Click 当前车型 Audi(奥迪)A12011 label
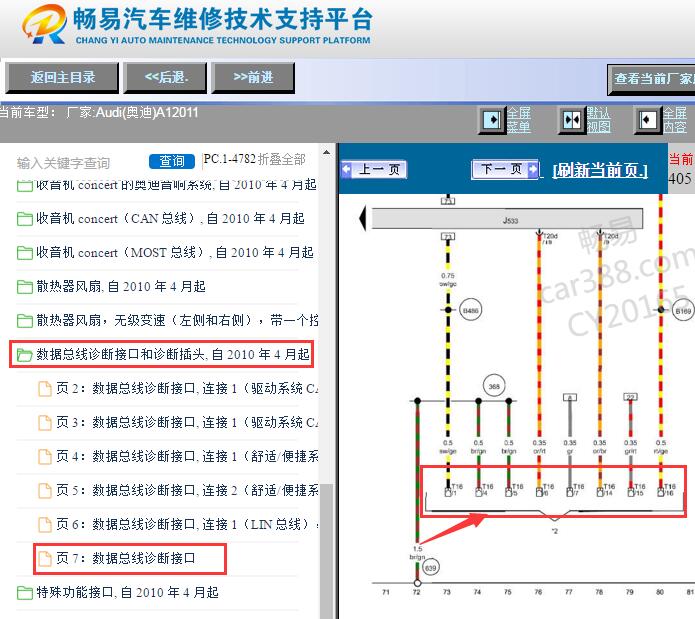The width and height of the screenshot is (695, 619). coord(99,113)
